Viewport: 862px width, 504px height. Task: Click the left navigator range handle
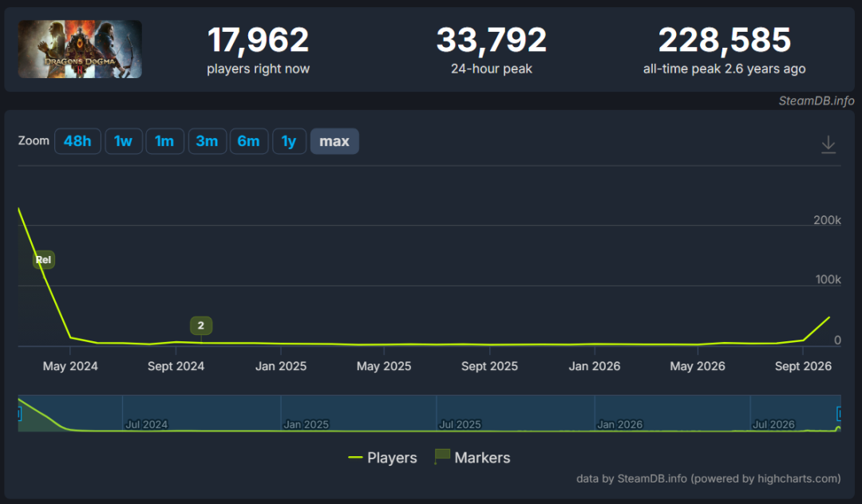[x=19, y=413]
